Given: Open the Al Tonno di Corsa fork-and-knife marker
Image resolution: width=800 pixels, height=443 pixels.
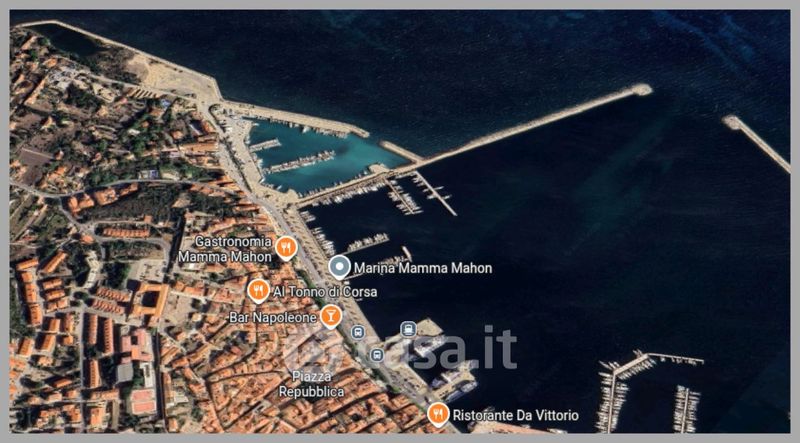Looking at the screenshot, I should [259, 291].
